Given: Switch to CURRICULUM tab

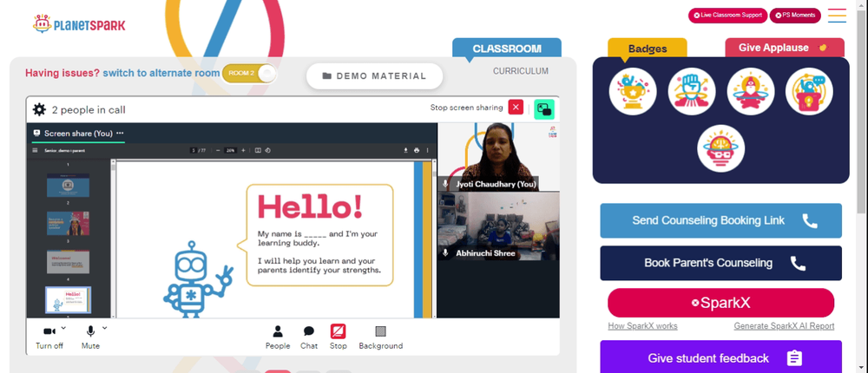Looking at the screenshot, I should [x=520, y=71].
